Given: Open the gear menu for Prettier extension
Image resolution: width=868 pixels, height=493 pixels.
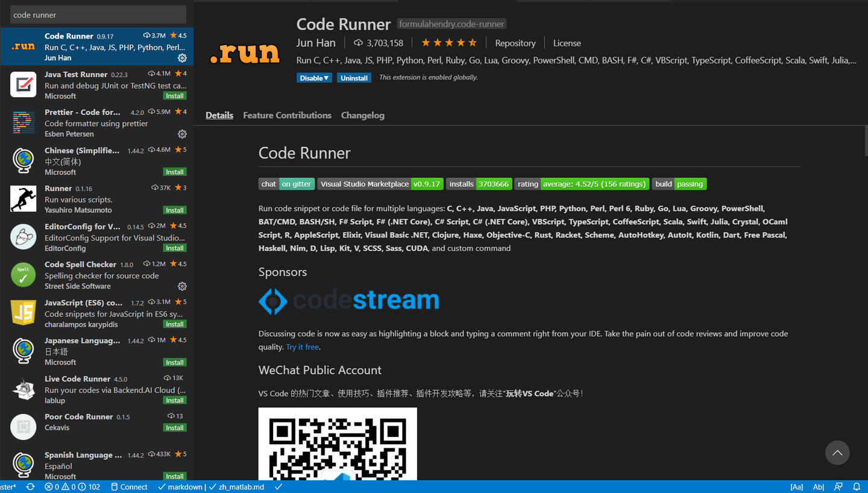Looking at the screenshot, I should click(182, 134).
